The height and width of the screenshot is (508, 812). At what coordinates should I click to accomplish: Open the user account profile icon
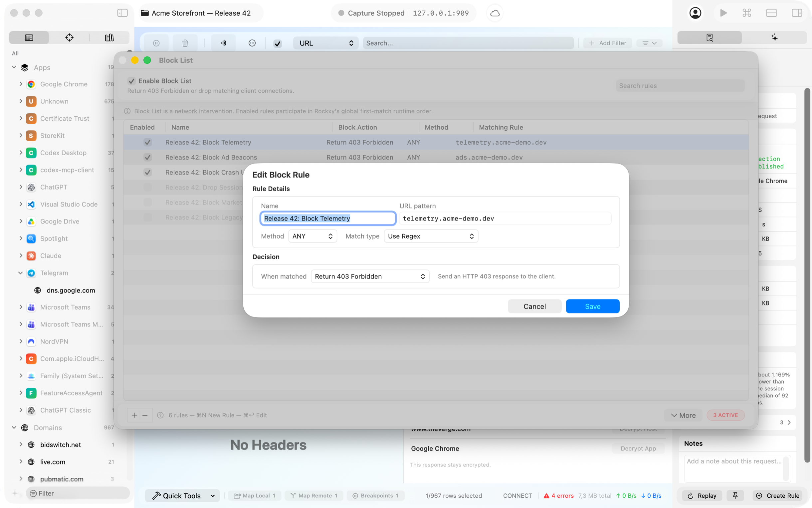(x=695, y=13)
